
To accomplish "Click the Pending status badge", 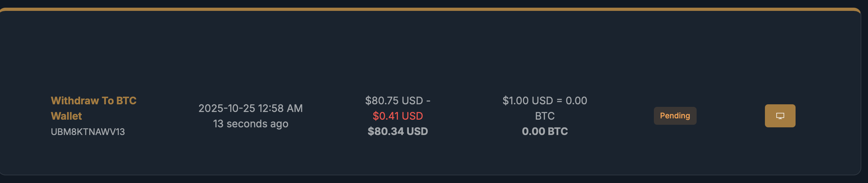I will pyautogui.click(x=675, y=116).
